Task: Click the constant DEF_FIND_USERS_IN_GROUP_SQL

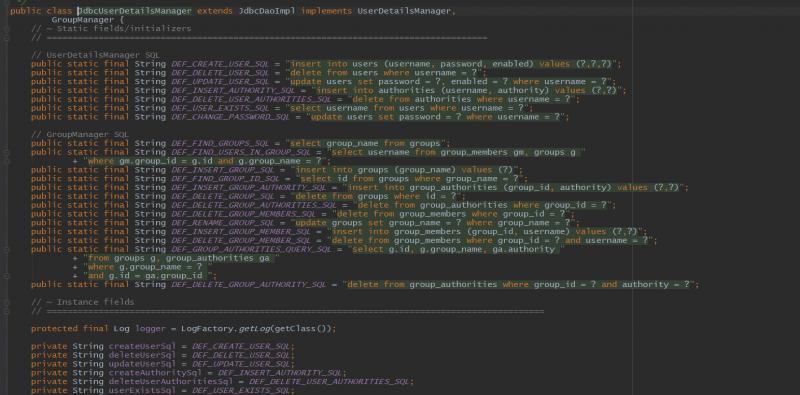Action: tap(241, 152)
